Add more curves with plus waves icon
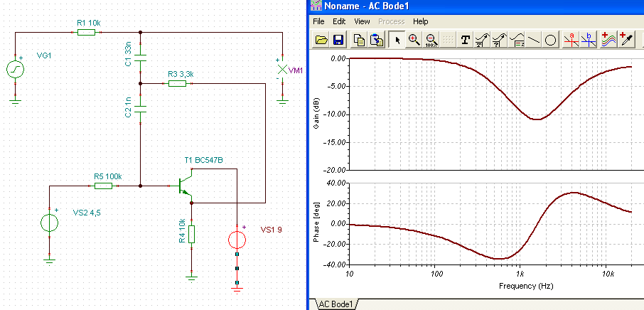 [x=609, y=39]
